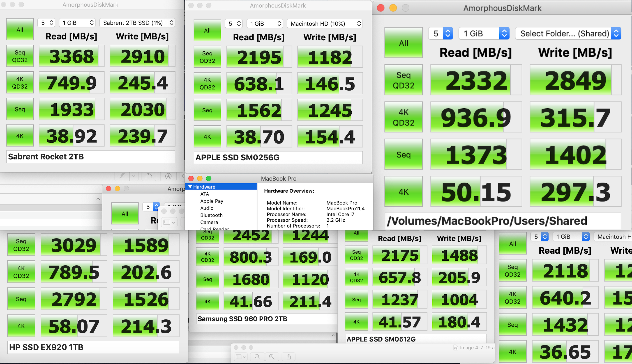Screen dimensions: 632x364
Task: Select Audio in the Hardware list
Action: pos(207,208)
